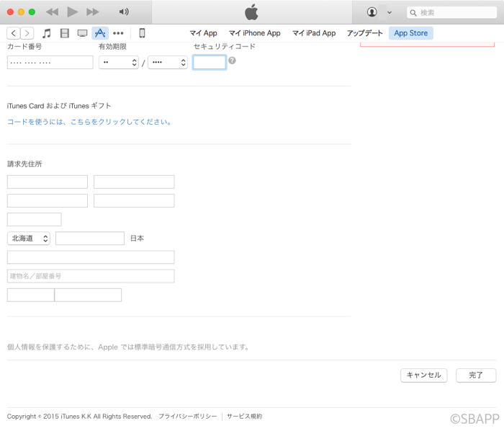Open the Music library icon
This screenshot has height=431, width=504.
coord(47,33)
